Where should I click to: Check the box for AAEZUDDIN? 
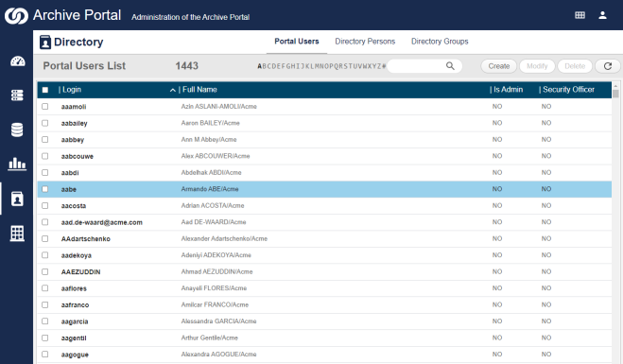[44, 271]
